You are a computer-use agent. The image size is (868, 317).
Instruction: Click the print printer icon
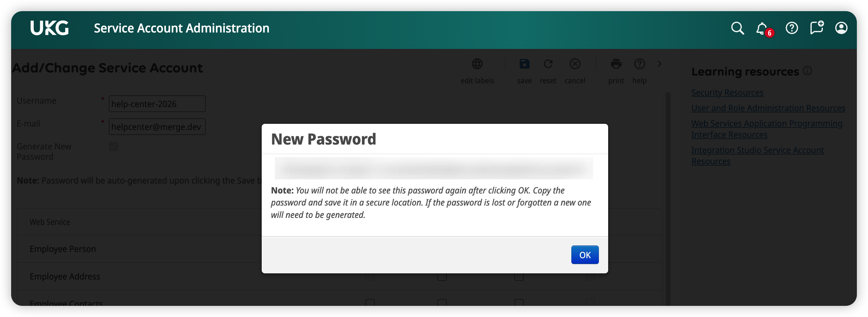[x=616, y=64]
